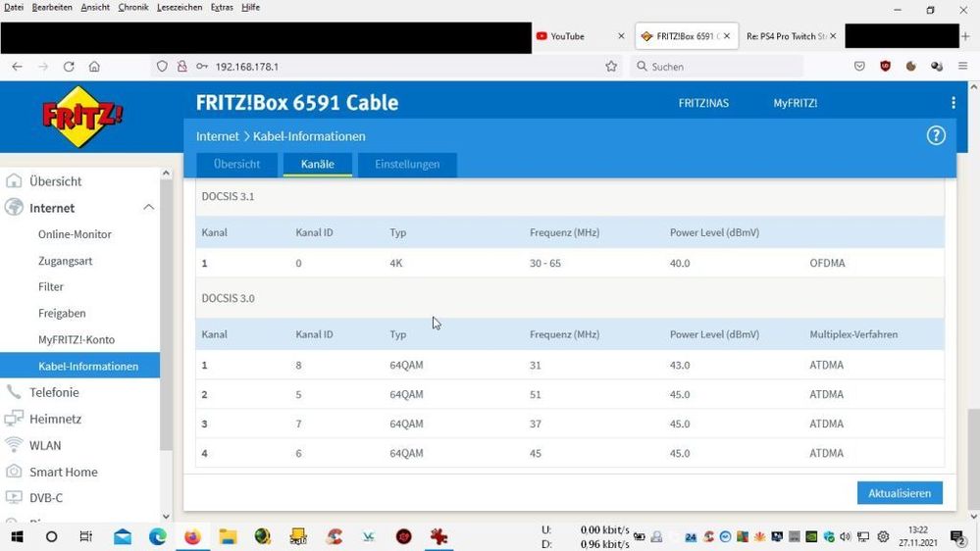The height and width of the screenshot is (551, 980).
Task: Open the Bearbeiten menu
Action: coord(52,8)
